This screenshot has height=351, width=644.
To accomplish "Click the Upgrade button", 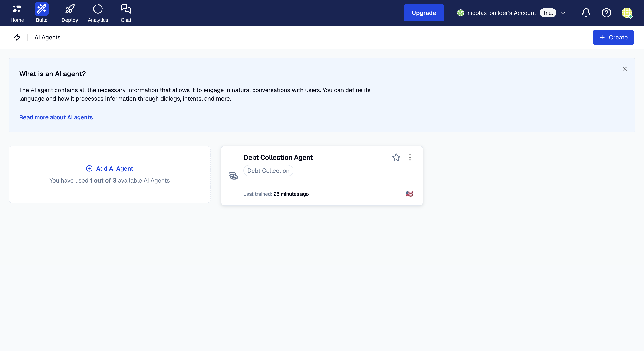I will (424, 13).
